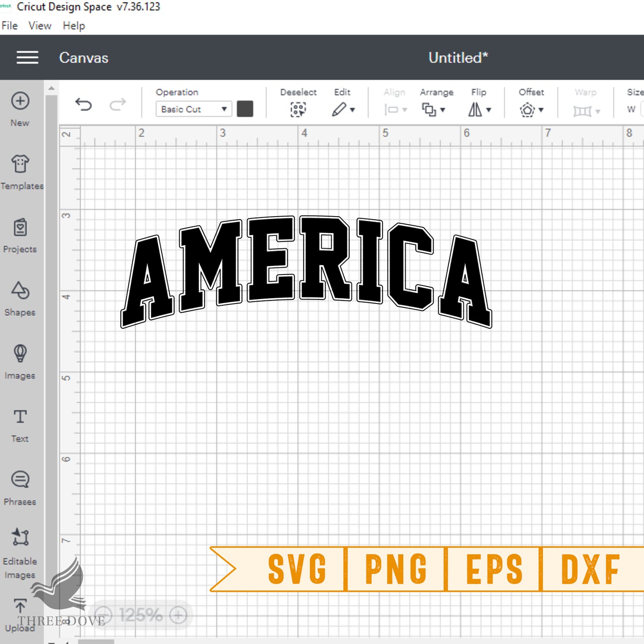Open the Images library
This screenshot has width=644, height=644.
pos(20,362)
